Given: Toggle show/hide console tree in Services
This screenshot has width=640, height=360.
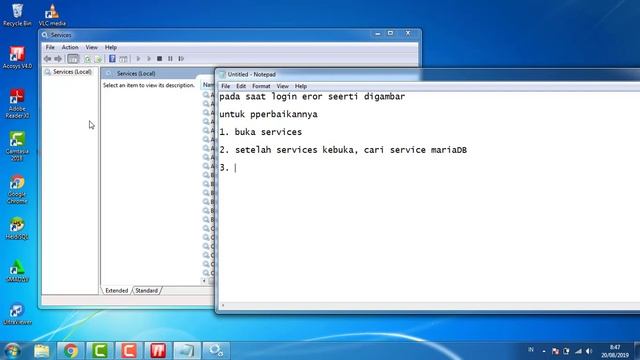Looking at the screenshot, I should point(73,59).
